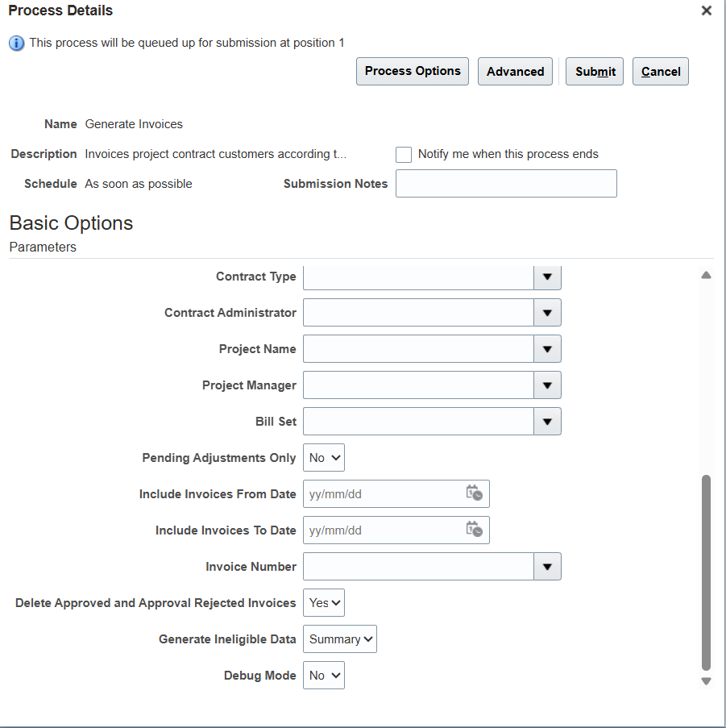Image resolution: width=726 pixels, height=728 pixels.
Task: Expand the Bill Set dropdown arrow
Action: coord(547,421)
